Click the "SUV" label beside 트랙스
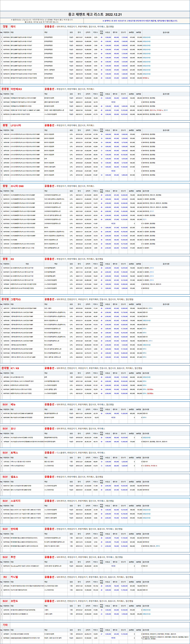 click(5, 453)
